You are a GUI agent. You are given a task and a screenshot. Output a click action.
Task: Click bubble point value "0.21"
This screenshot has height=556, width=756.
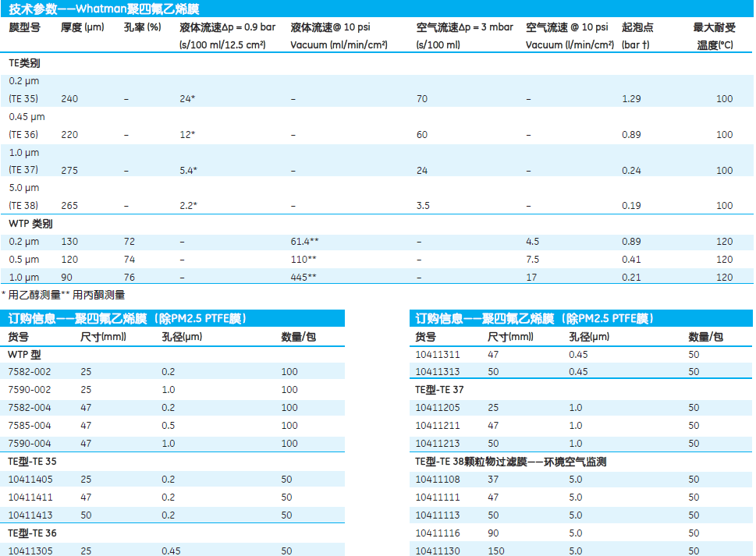[631, 277]
